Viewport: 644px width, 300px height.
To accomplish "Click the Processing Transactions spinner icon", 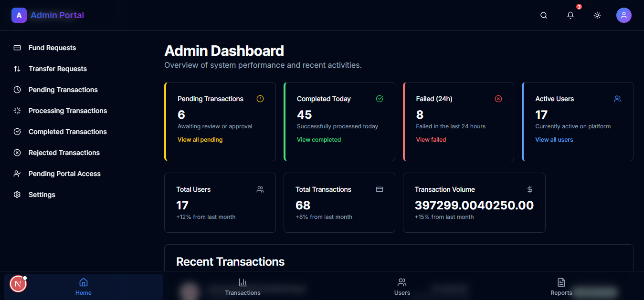I will coord(17,111).
